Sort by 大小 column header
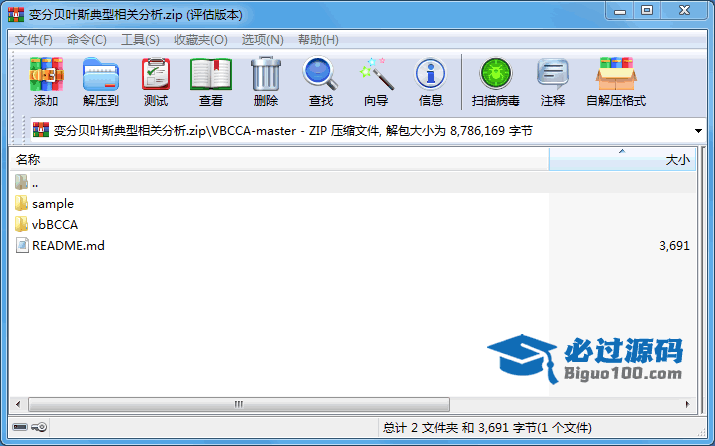This screenshot has width=715, height=446. [622, 159]
